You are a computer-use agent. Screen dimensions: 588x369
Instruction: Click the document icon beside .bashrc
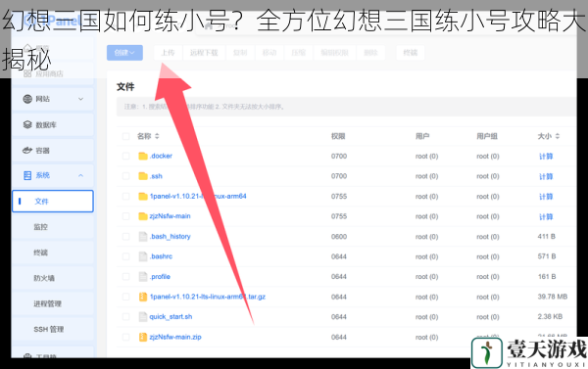tap(143, 256)
